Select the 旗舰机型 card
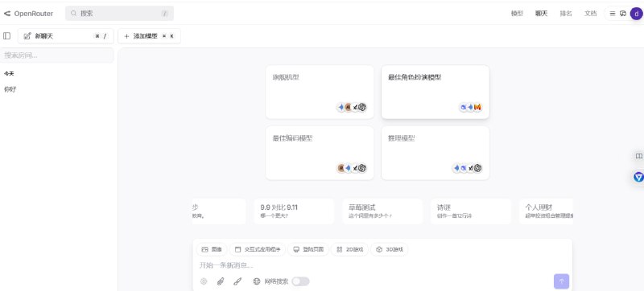 point(320,92)
